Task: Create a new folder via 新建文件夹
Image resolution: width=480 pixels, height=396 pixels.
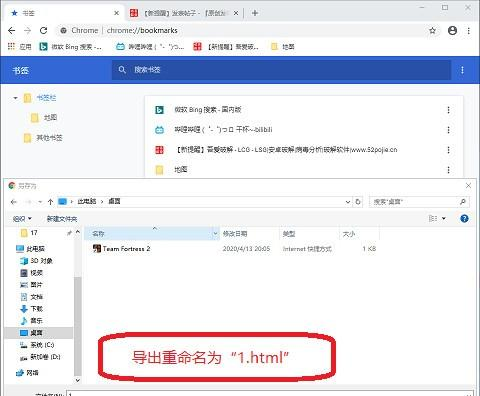Action: coord(62,219)
